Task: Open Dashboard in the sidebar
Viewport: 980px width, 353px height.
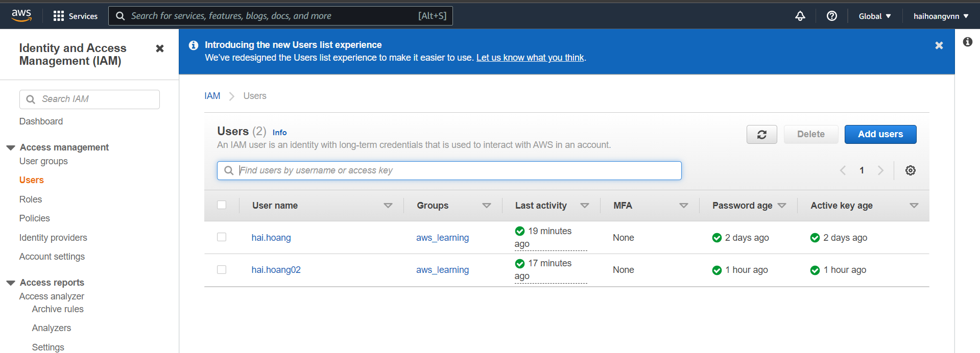Action: pos(41,121)
